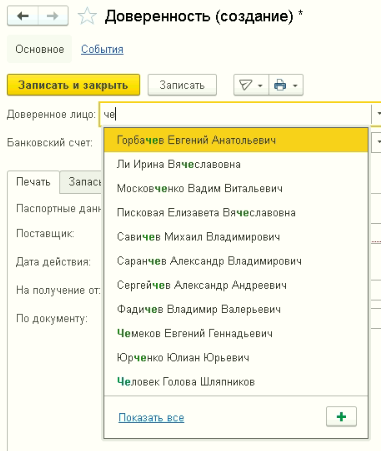Select Человек Голова Шляпников
Viewport: 381px width, 451px height.
pyautogui.click(x=236, y=382)
